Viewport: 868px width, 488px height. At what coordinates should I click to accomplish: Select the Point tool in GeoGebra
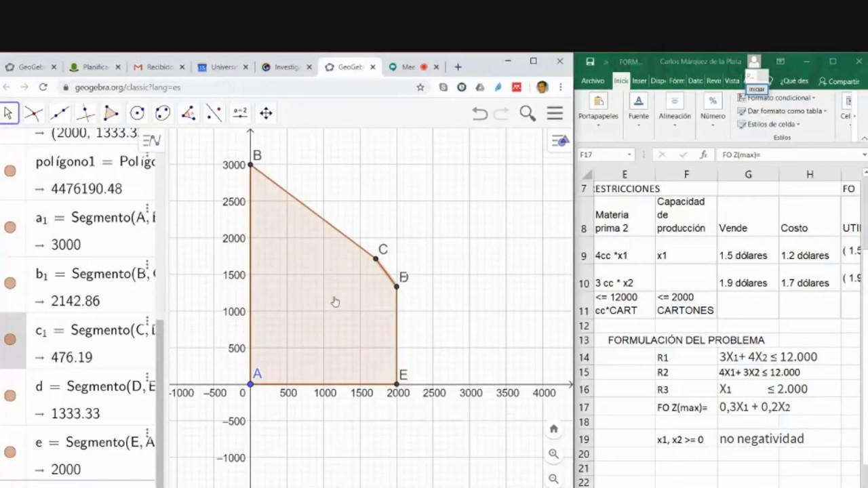click(x=34, y=113)
